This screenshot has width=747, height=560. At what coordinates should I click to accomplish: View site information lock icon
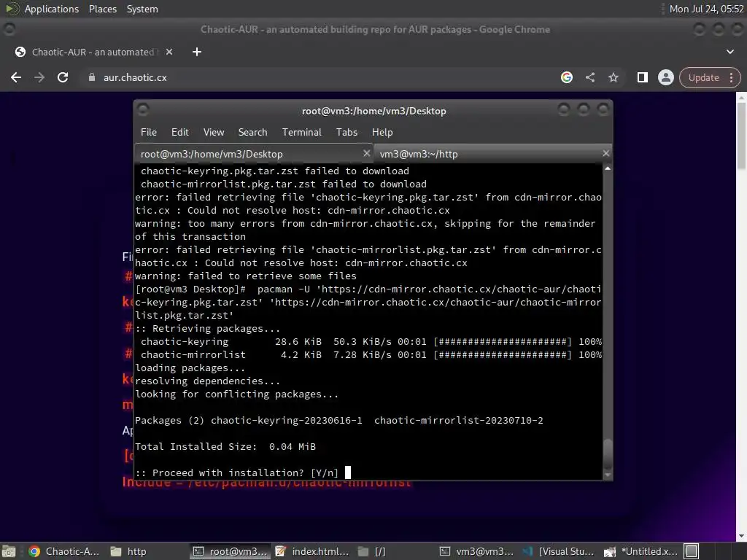(x=92, y=77)
